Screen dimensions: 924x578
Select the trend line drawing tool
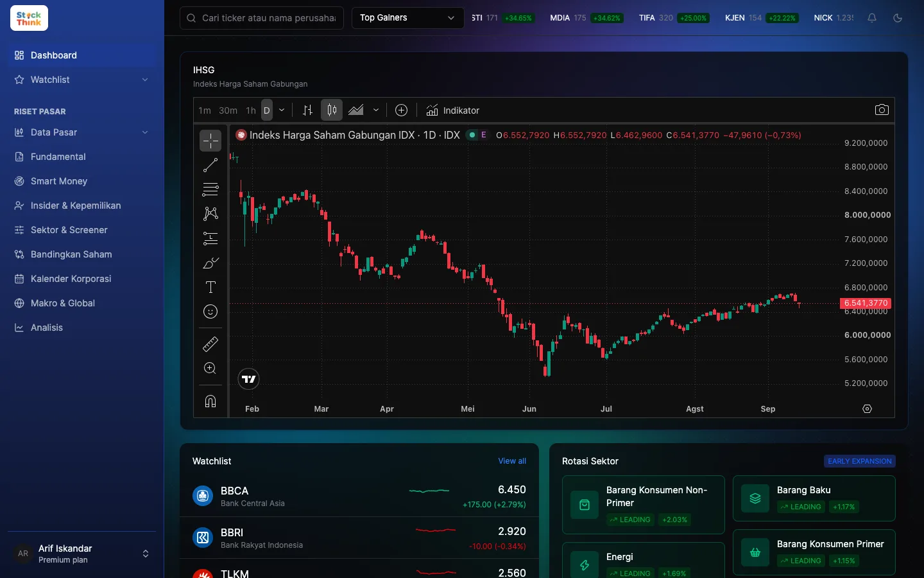tap(210, 165)
